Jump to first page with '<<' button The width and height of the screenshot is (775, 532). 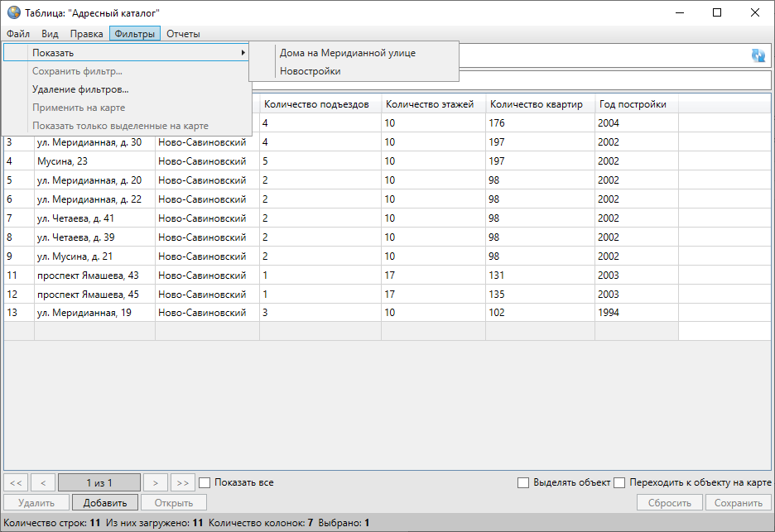click(17, 482)
